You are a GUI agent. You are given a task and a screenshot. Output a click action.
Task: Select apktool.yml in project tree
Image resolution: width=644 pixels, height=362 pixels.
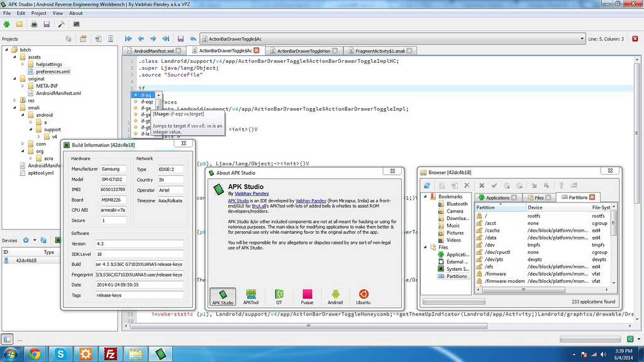41,173
